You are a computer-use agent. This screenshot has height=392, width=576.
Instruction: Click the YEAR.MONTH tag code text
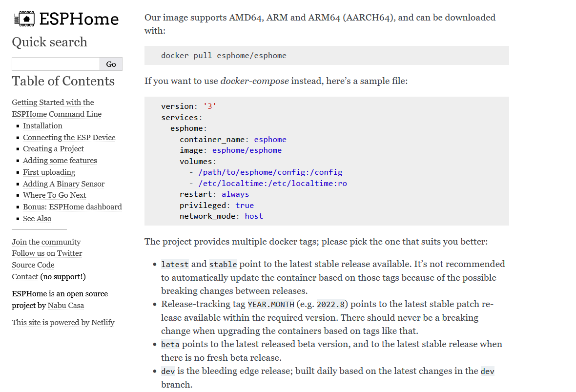[x=271, y=304]
